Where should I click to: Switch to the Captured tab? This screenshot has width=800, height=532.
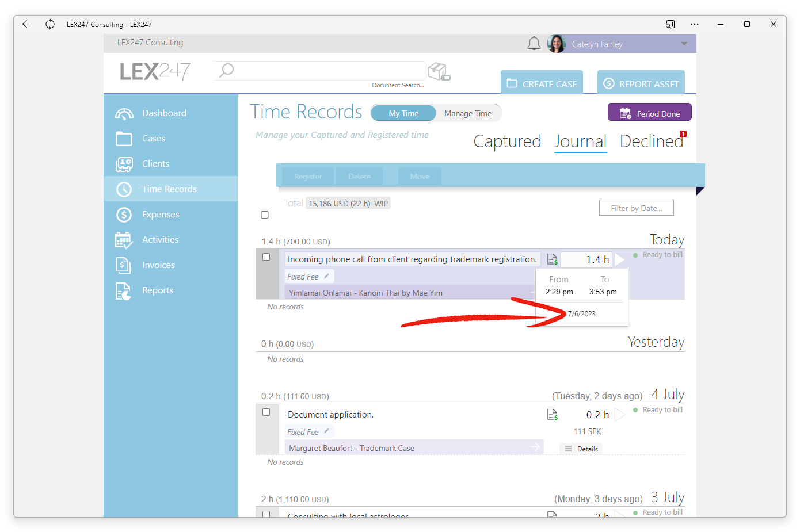tap(507, 141)
